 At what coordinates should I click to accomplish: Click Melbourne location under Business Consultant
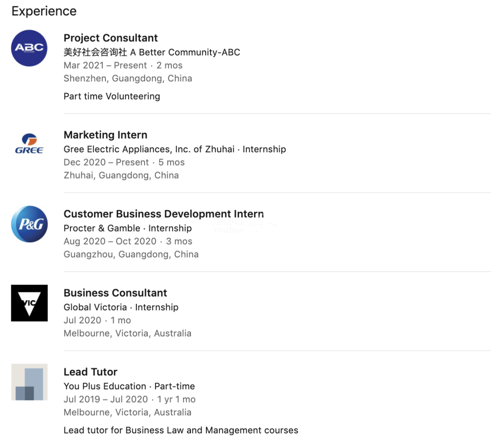127,333
